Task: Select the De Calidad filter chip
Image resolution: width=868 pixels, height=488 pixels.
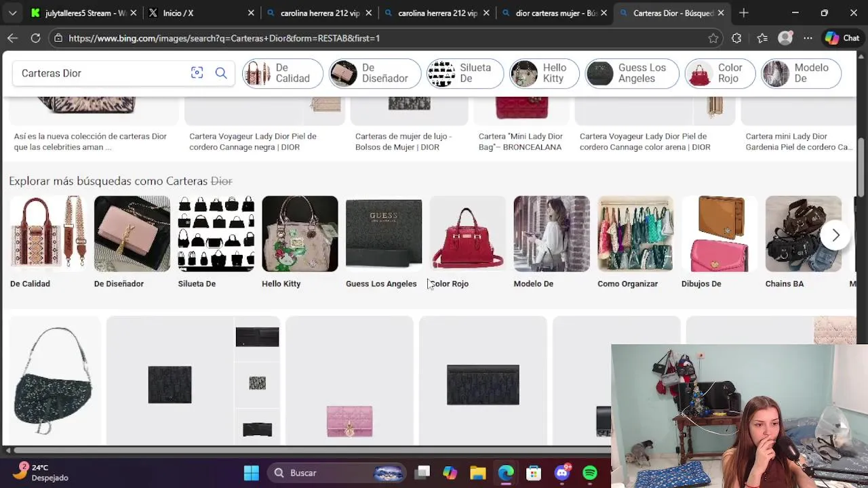Action: pos(282,73)
